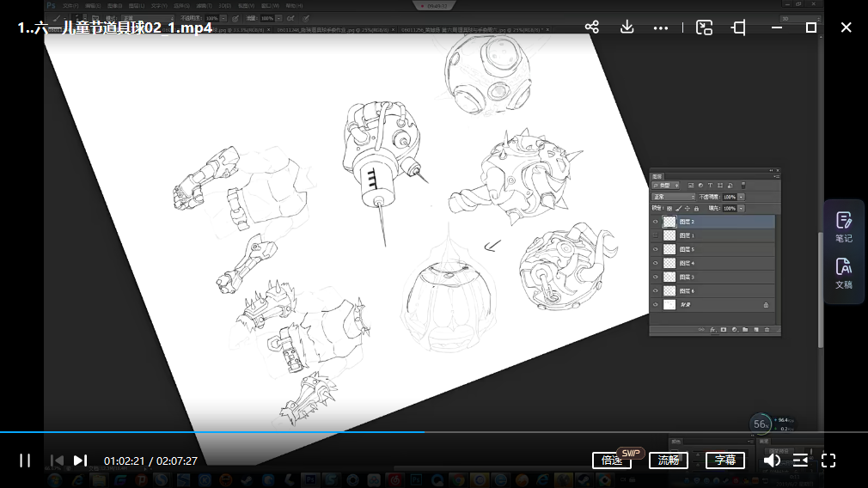868x488 pixels.
Task: Lock image pixels brush icon
Action: coord(679,209)
